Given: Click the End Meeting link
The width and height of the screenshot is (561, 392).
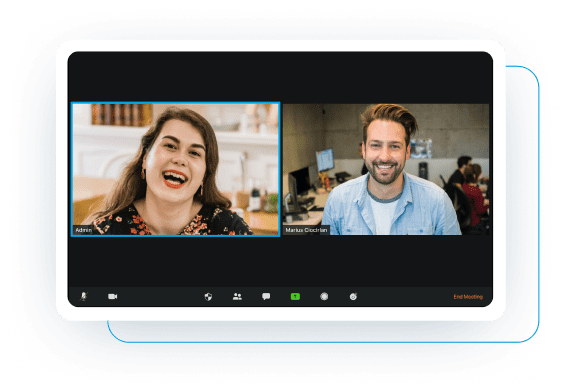Looking at the screenshot, I should (x=468, y=297).
